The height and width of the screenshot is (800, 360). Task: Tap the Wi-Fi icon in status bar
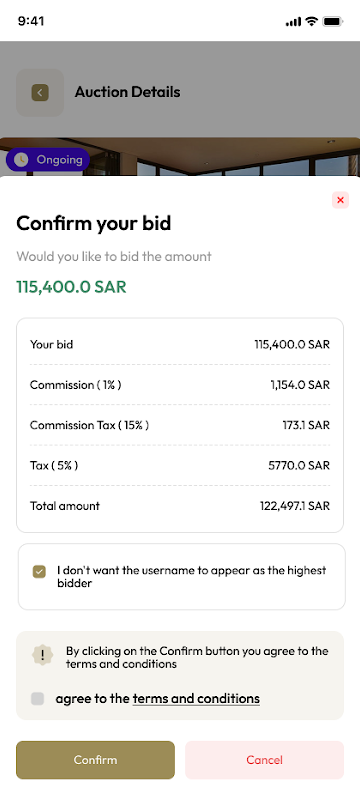click(311, 21)
